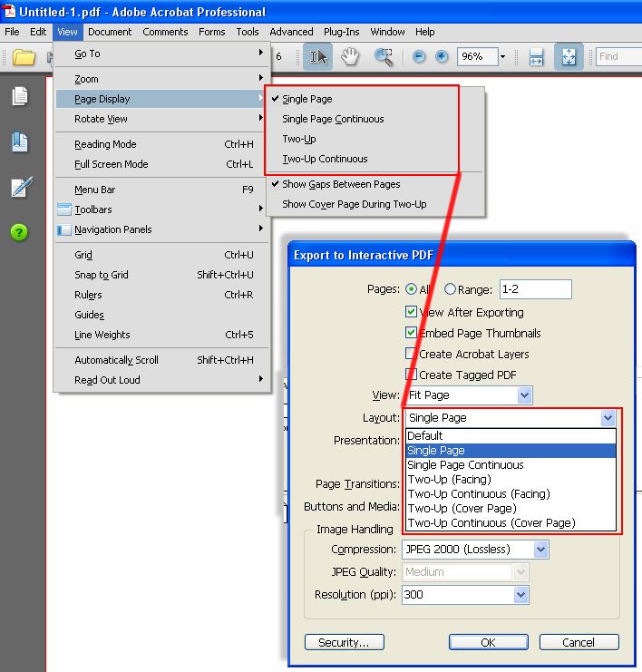Click the zoom percentage field 96%

coord(478,56)
